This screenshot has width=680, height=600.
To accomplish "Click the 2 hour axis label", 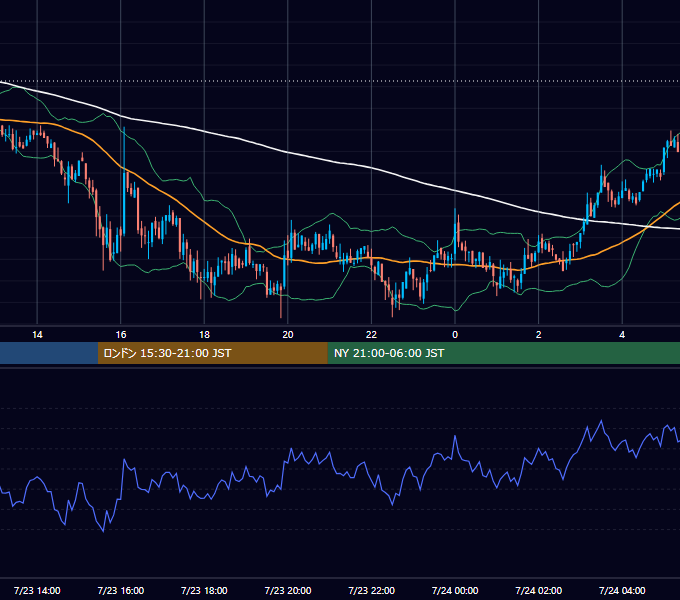I will click(x=539, y=335).
